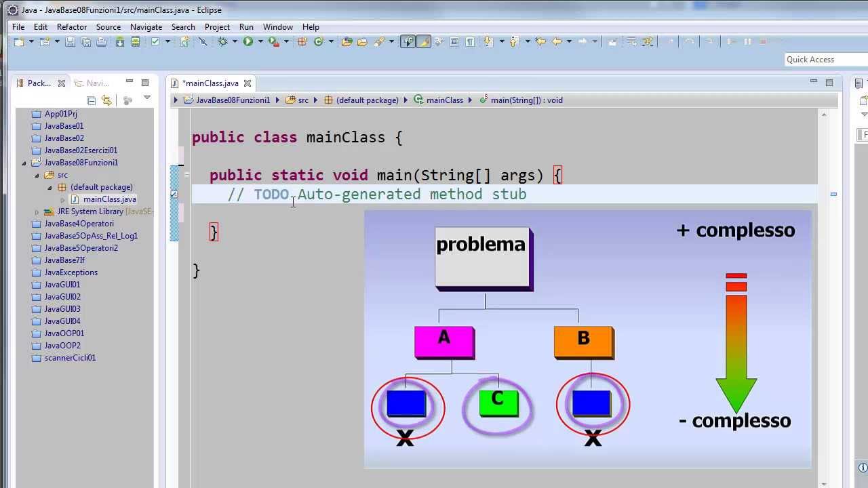The width and height of the screenshot is (868, 488).
Task: Click the New Java Package icon
Action: tap(302, 42)
